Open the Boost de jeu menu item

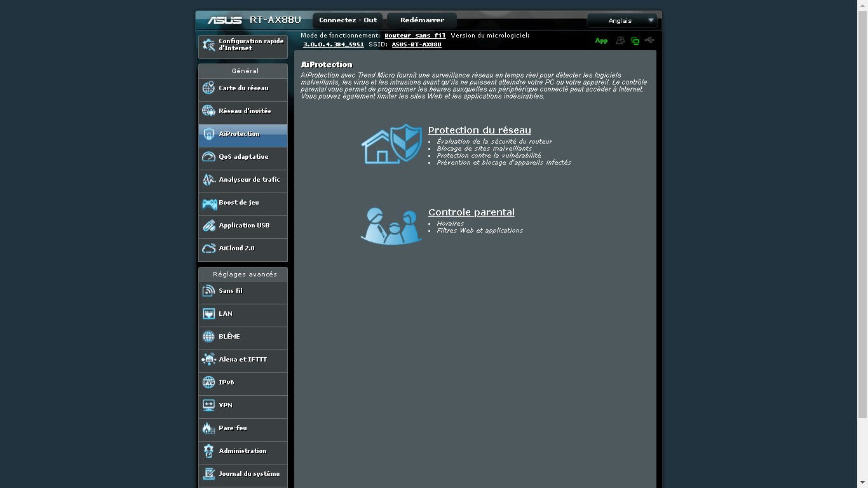243,203
